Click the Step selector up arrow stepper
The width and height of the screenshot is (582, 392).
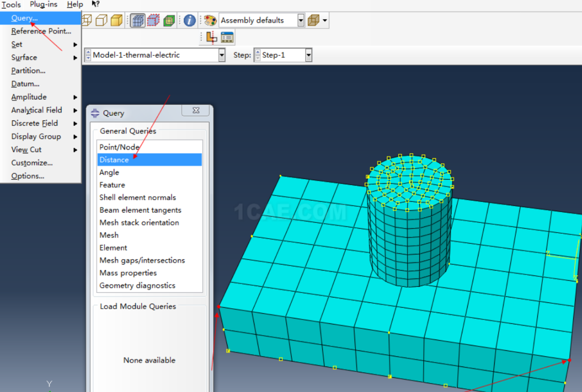click(x=257, y=52)
